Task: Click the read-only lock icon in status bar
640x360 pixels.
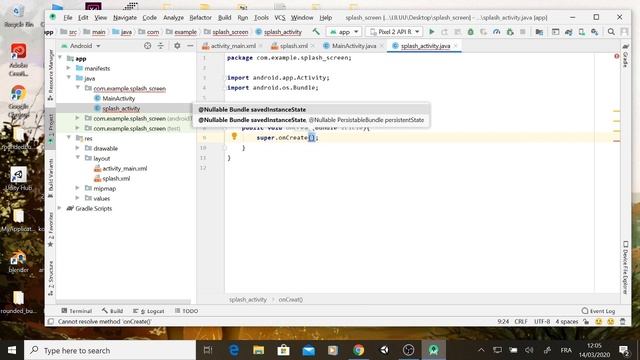Action: [586, 322]
